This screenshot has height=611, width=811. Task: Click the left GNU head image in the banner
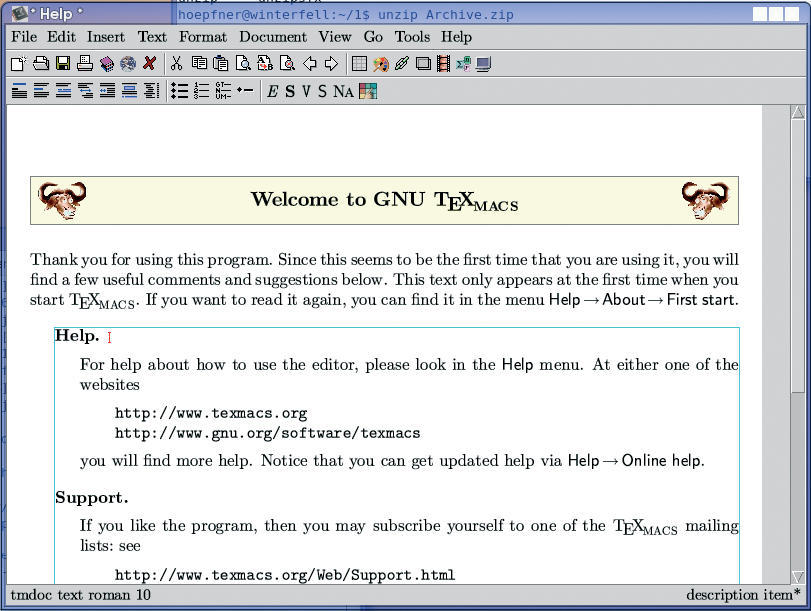click(x=62, y=200)
